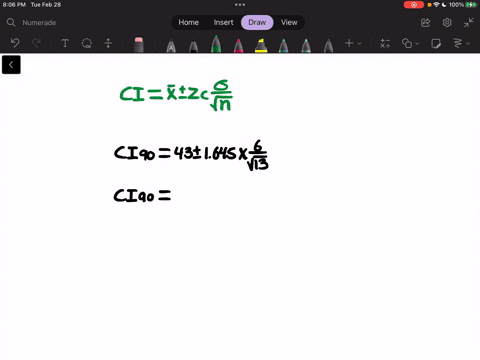Select the yellow highlighter
The image size is (480, 360).
[261, 46]
